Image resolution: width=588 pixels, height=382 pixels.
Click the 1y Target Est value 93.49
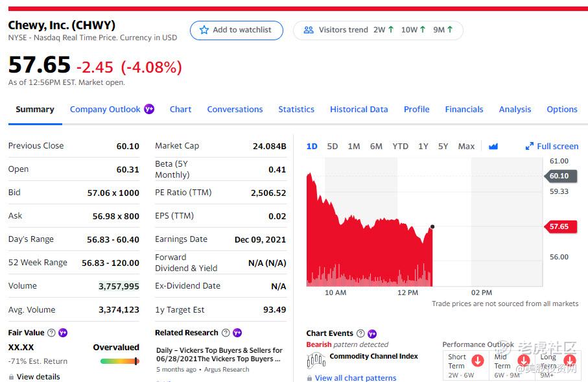[274, 309]
